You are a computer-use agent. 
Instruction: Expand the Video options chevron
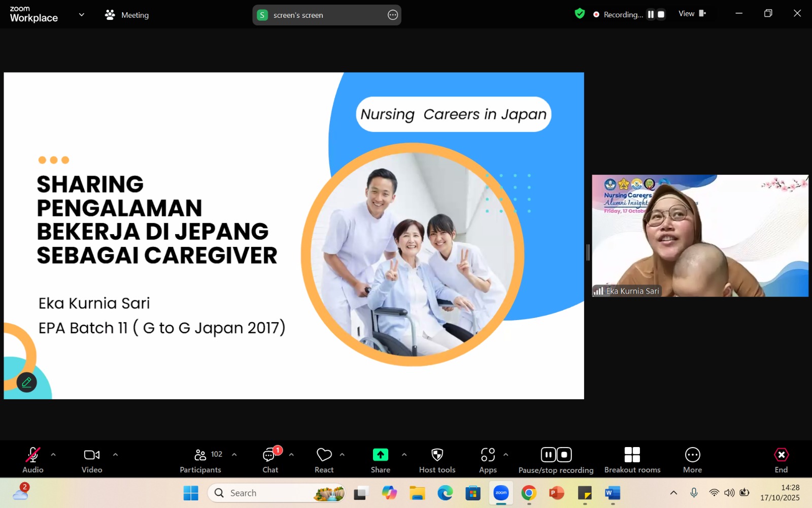click(x=115, y=454)
